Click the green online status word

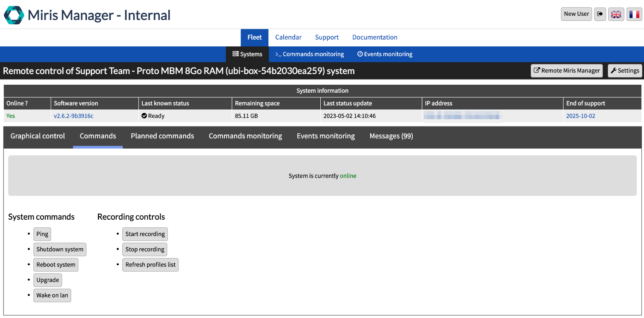(x=348, y=176)
